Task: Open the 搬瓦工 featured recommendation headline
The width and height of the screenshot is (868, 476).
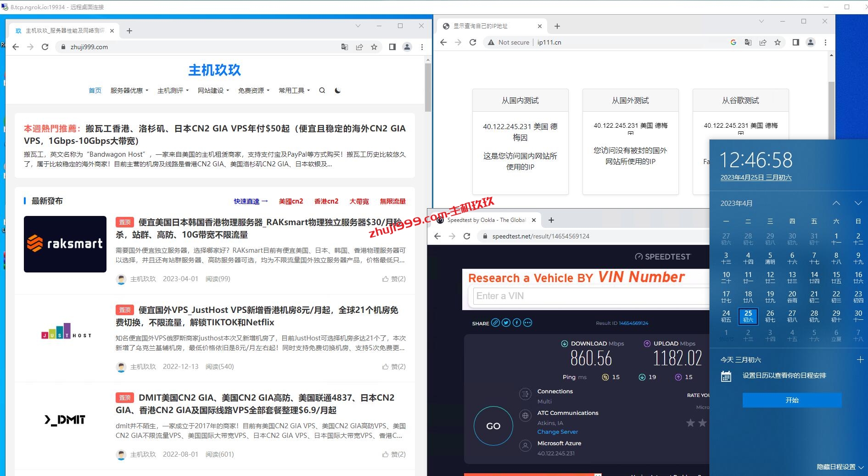Action: 215,135
